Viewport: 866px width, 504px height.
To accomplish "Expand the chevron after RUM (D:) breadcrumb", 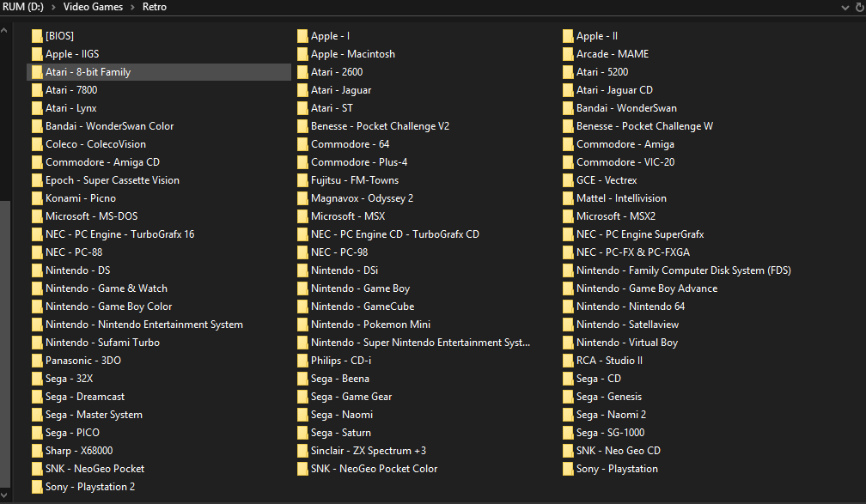I will pos(54,8).
